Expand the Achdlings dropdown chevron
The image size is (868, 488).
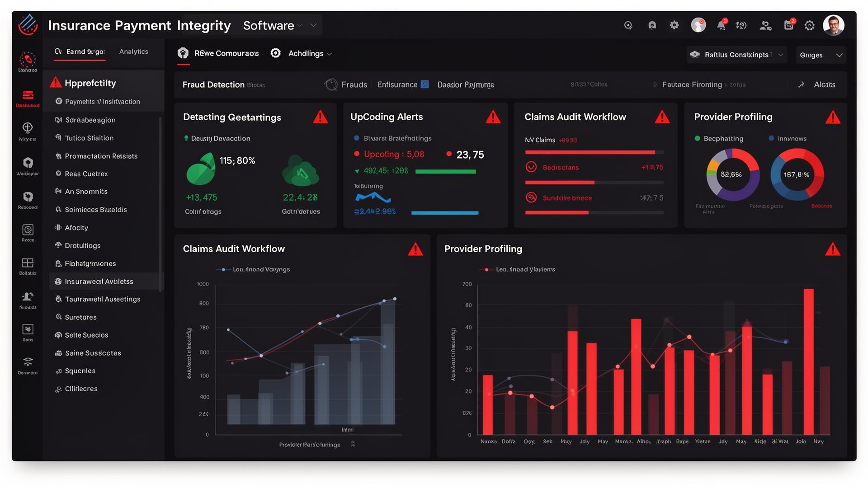[330, 54]
